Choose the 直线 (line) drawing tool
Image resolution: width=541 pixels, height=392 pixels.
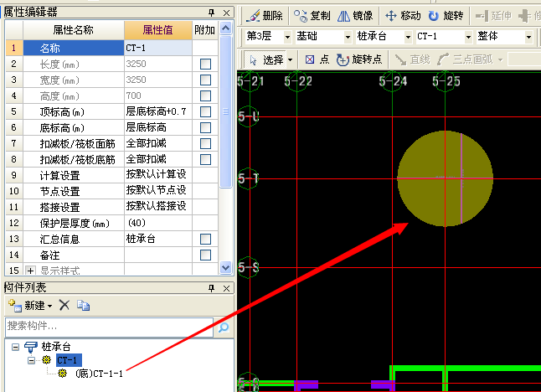click(x=413, y=59)
